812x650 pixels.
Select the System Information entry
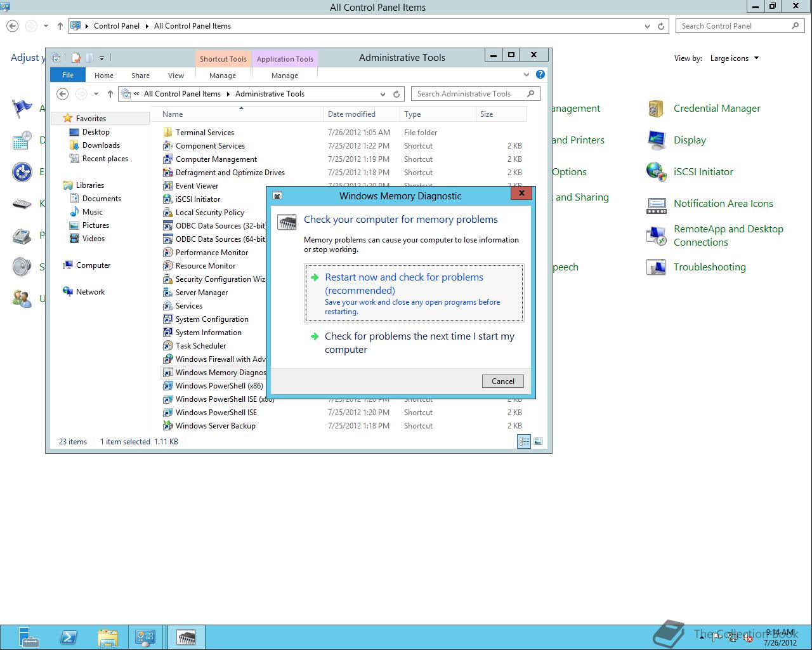[208, 332]
